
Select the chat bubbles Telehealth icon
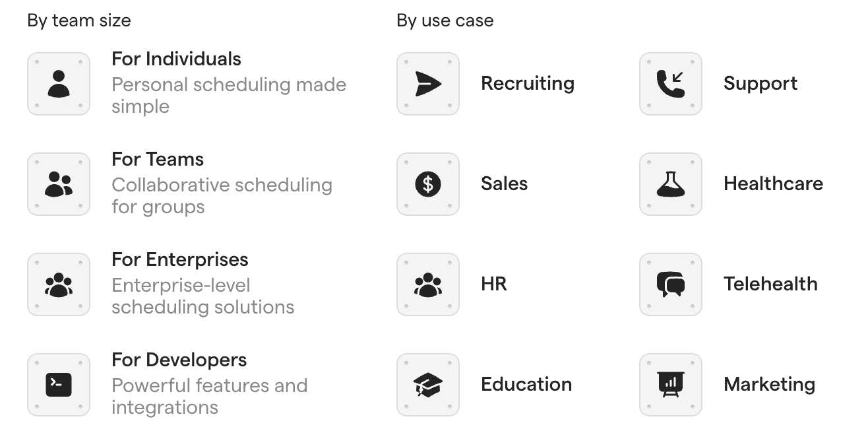(670, 284)
